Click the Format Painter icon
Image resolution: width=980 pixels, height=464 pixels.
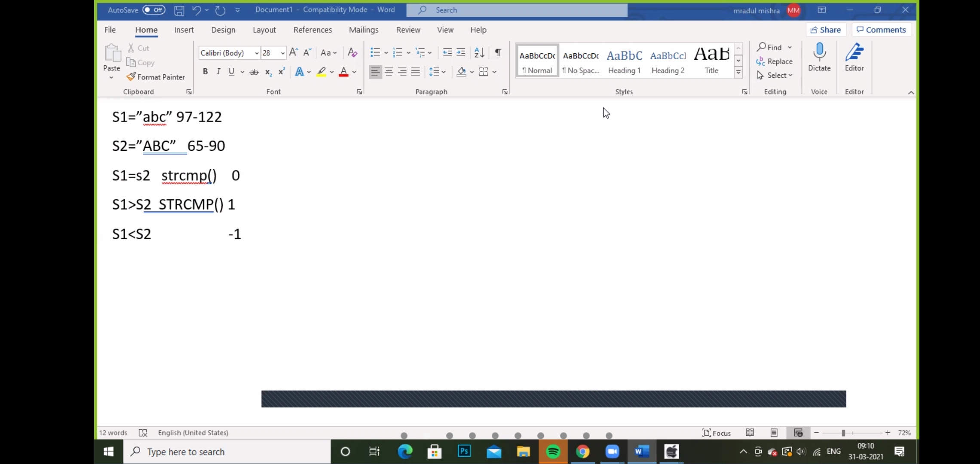(131, 77)
